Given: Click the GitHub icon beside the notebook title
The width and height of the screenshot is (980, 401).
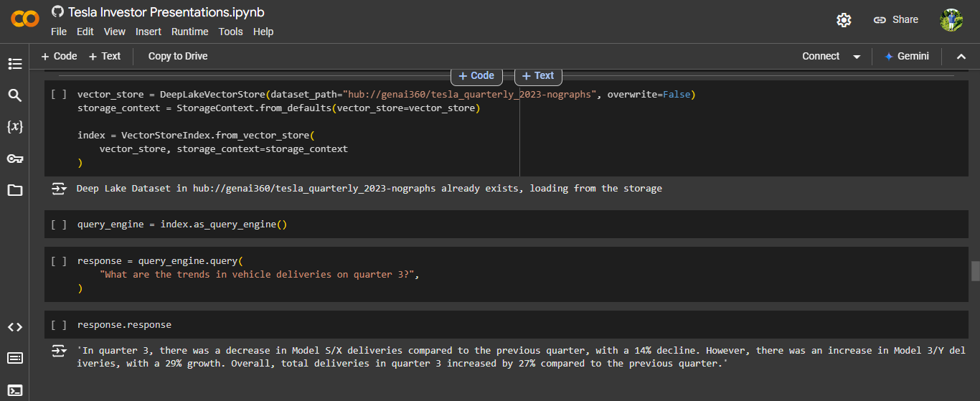Looking at the screenshot, I should (57, 12).
